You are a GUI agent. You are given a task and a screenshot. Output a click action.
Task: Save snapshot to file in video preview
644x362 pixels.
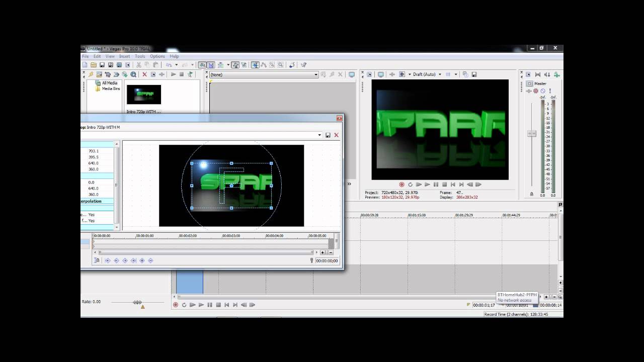coord(474,74)
